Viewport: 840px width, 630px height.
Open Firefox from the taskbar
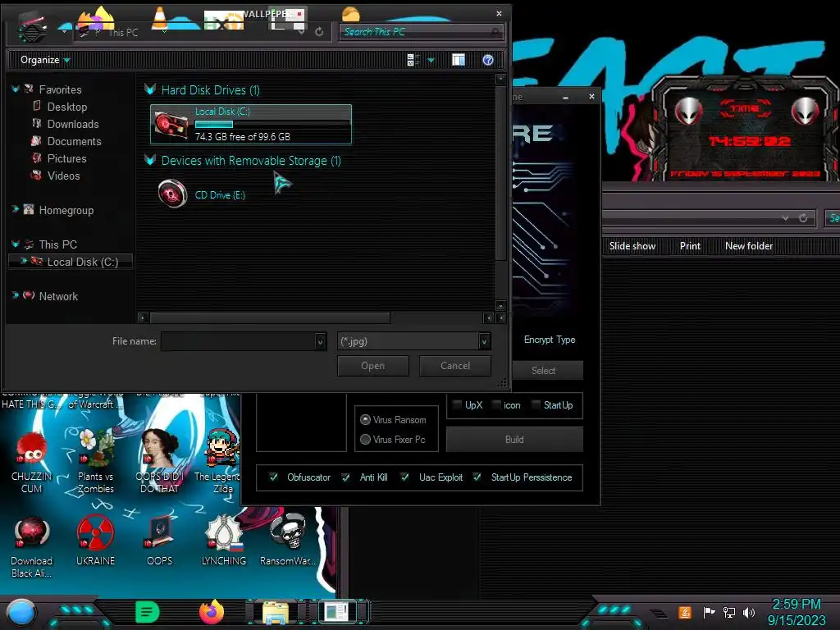tap(212, 612)
